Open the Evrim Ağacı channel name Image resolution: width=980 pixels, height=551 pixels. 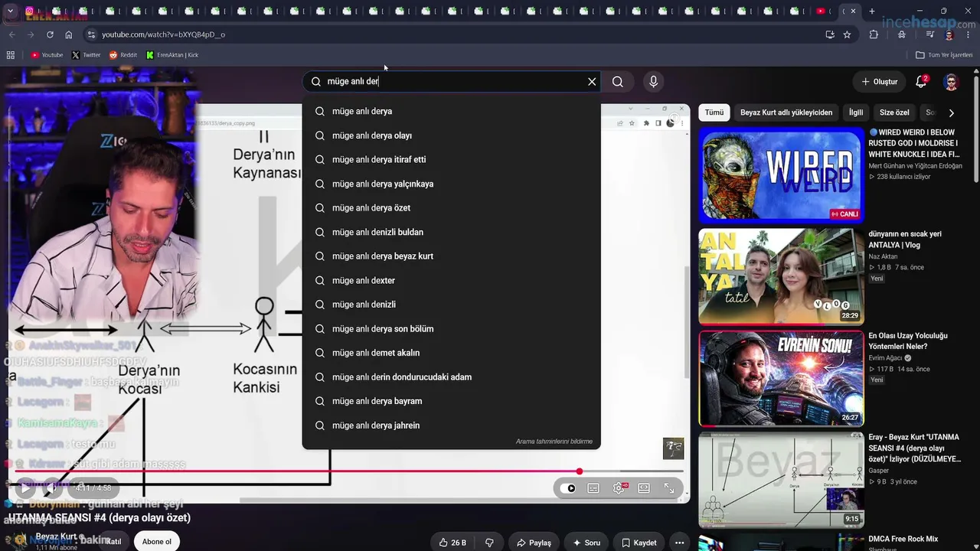click(x=886, y=358)
